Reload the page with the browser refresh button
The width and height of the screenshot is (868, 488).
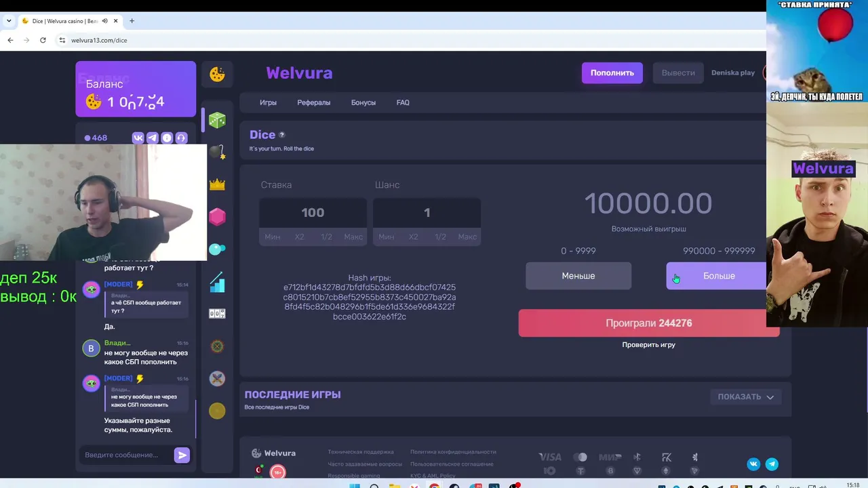tap(43, 40)
